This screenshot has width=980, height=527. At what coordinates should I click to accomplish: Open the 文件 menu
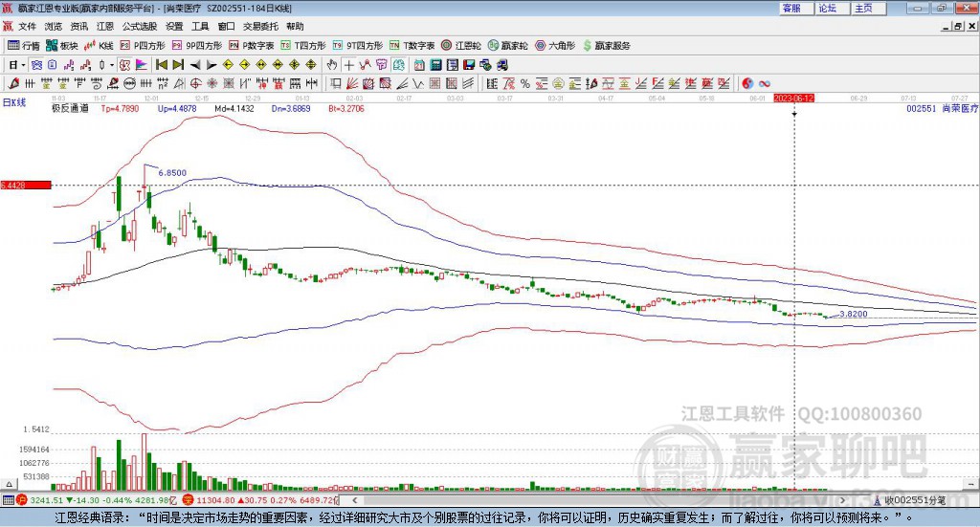pos(27,26)
